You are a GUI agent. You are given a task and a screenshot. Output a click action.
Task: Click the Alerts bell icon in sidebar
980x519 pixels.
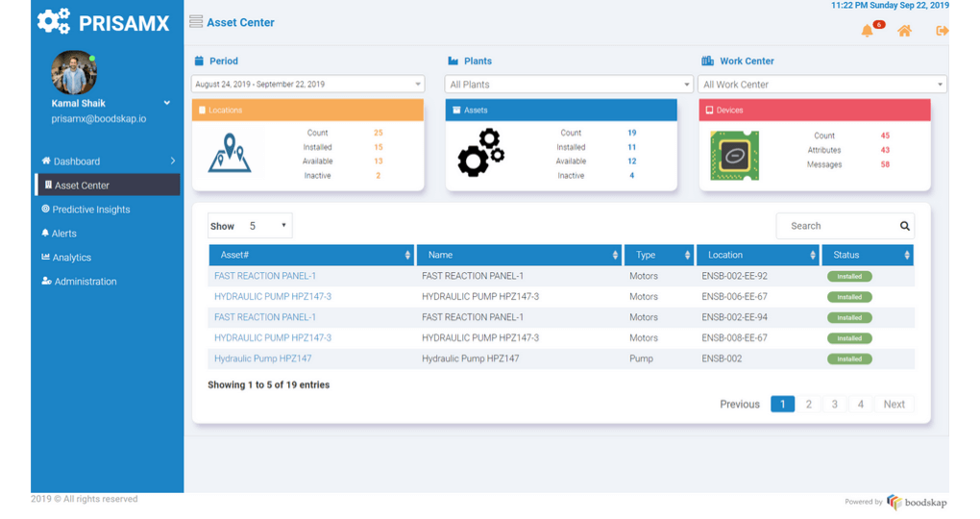point(45,233)
